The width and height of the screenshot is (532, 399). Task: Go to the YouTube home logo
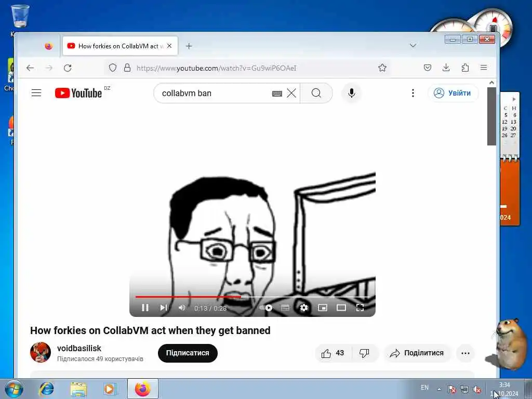(78, 93)
